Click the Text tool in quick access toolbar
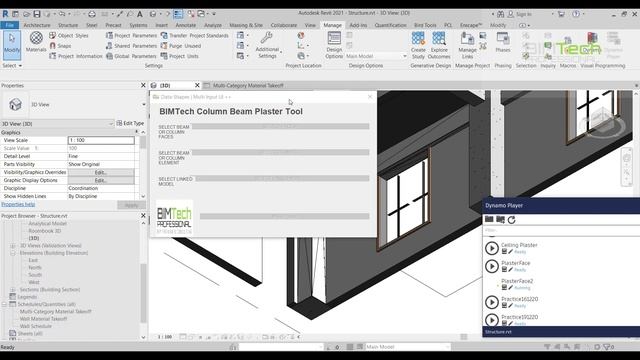The height and width of the screenshot is (360, 640). [x=140, y=14]
